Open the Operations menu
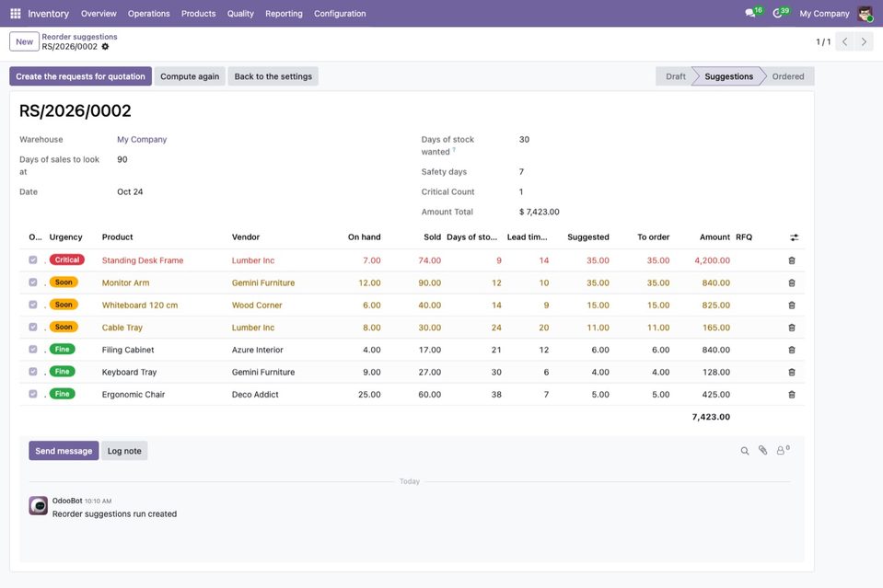 (148, 14)
